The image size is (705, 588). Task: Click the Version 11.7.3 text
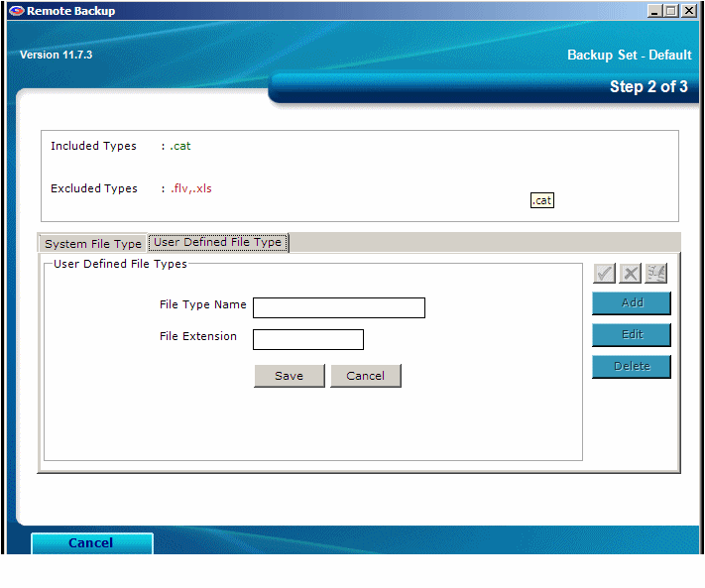pos(57,55)
